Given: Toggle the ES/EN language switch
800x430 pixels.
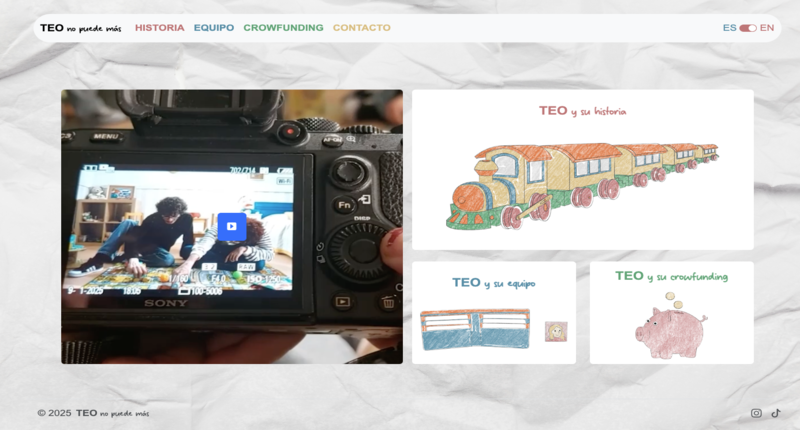Looking at the screenshot, I should coord(748,28).
